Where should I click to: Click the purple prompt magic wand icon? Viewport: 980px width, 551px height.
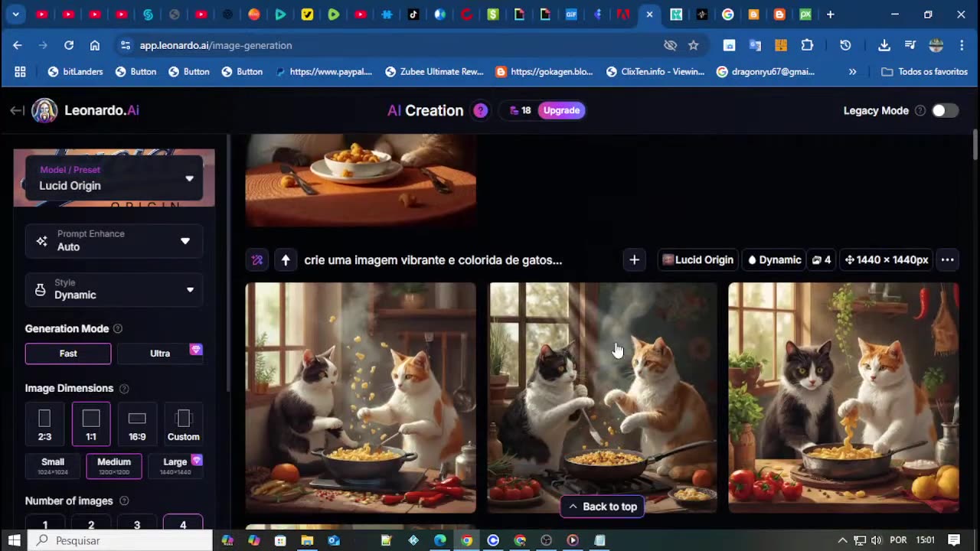tap(257, 260)
